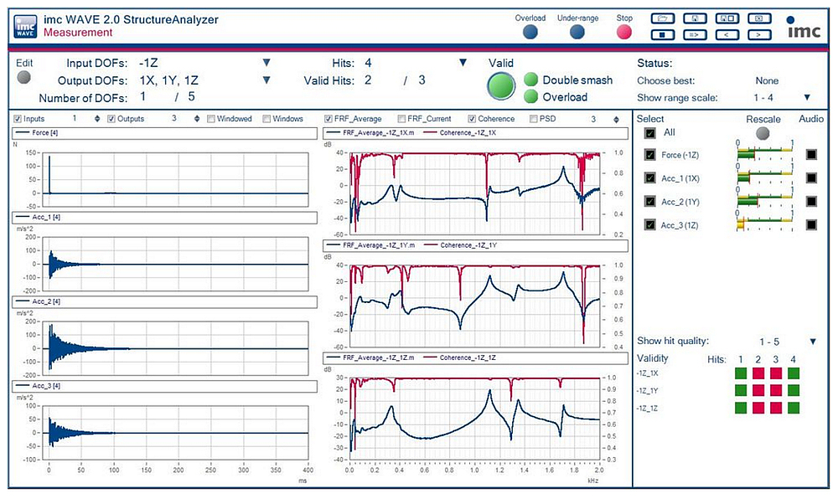The image size is (838, 504).
Task: Click the boxed X toolbar icon
Action: (x=759, y=18)
